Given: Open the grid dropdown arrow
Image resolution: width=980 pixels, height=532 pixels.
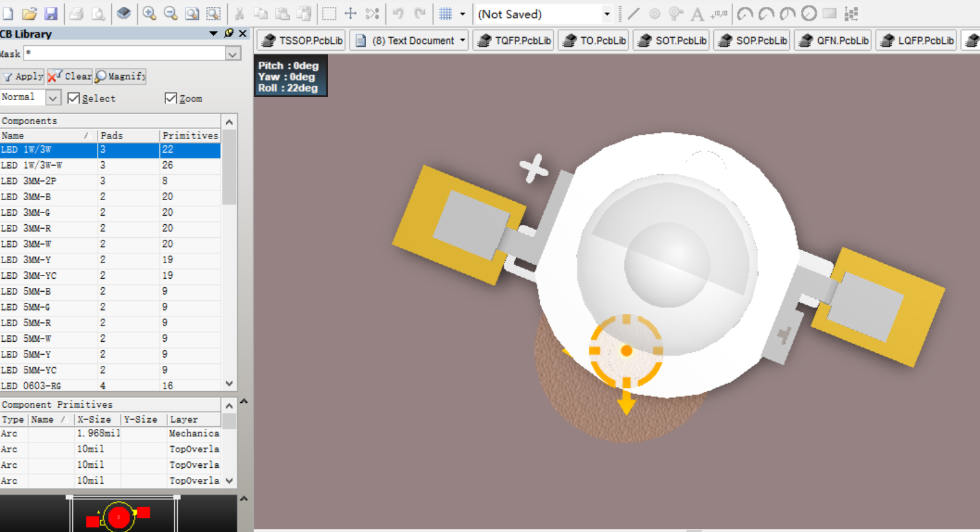Looking at the screenshot, I should tap(463, 14).
